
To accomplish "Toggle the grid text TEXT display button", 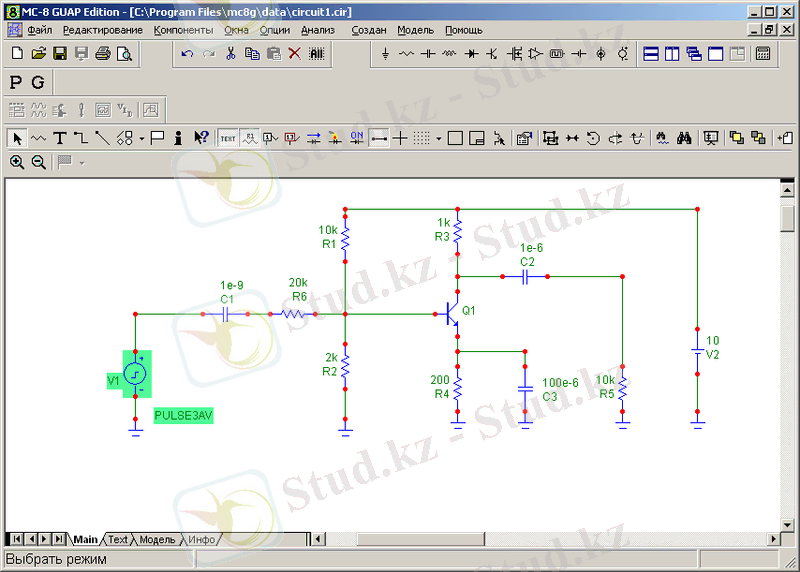I will [228, 137].
